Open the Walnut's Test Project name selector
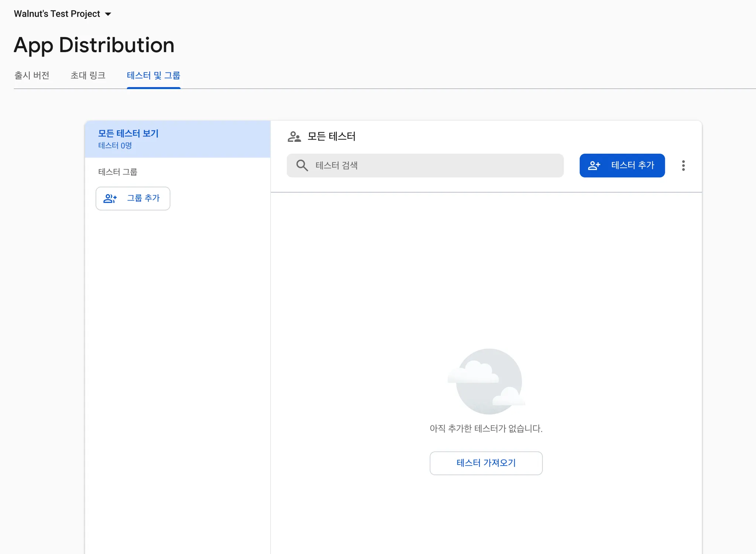The image size is (756, 554). coord(57,14)
